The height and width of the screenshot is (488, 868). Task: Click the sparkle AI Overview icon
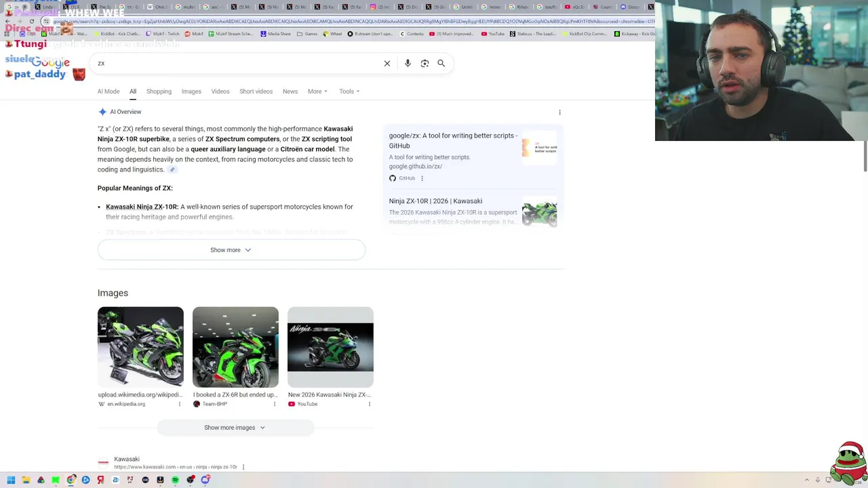pos(102,112)
